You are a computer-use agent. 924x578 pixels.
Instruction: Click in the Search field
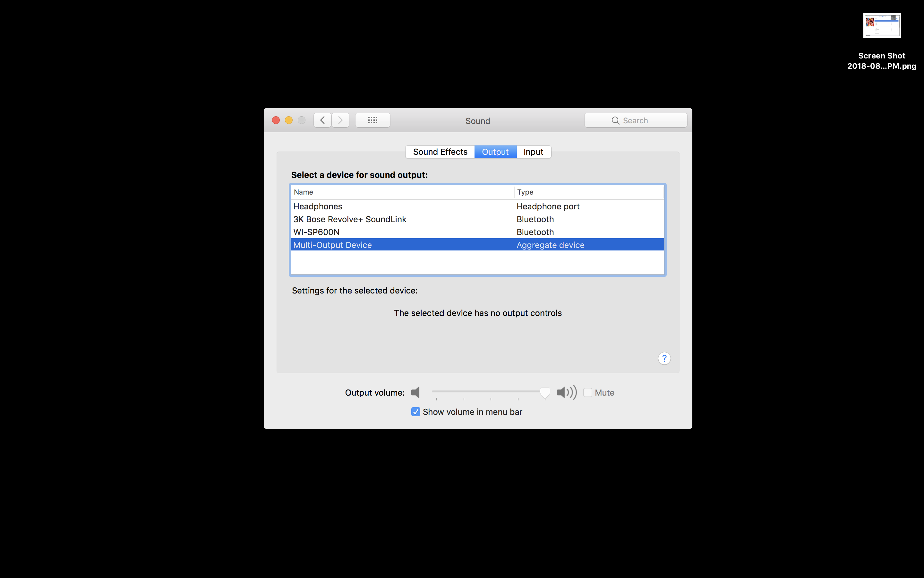636,120
